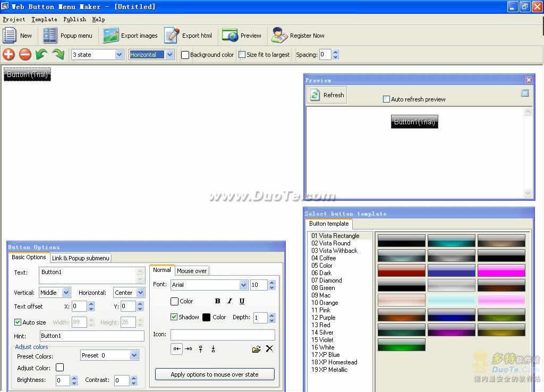
Task: Select 17 XP Blue template
Action: pos(326,354)
